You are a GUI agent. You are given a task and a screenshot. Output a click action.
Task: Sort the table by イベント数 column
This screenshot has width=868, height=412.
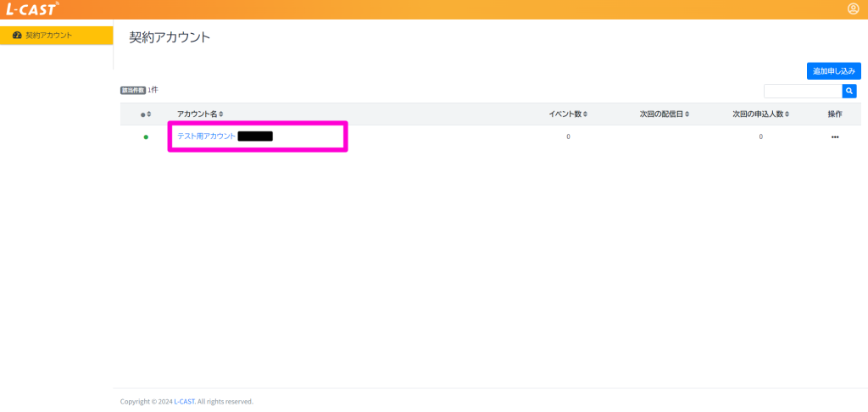568,114
